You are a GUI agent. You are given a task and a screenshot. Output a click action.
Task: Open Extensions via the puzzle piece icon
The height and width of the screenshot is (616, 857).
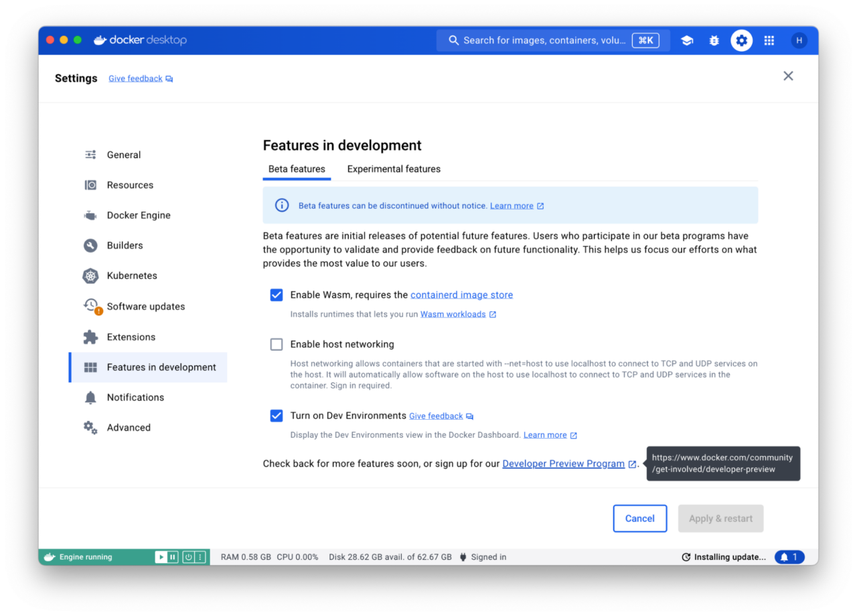(x=131, y=337)
